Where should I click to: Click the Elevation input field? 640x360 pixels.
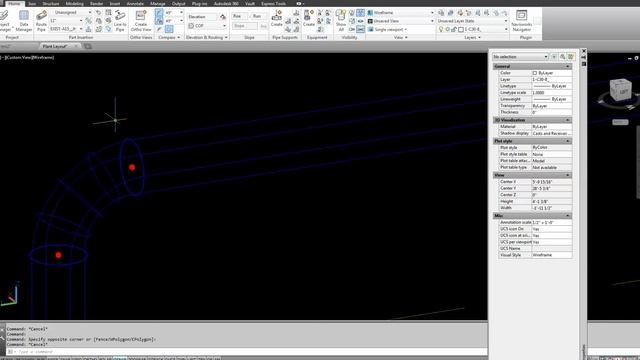coord(202,17)
